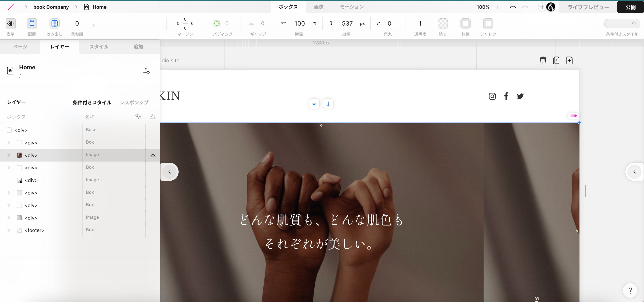Switch to the モーション tab
The image size is (644, 302).
[x=352, y=7]
